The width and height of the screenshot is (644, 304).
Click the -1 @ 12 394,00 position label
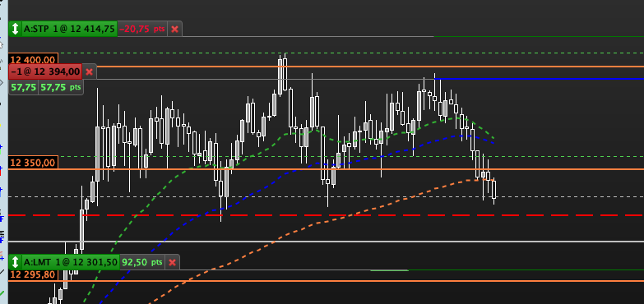(45, 72)
